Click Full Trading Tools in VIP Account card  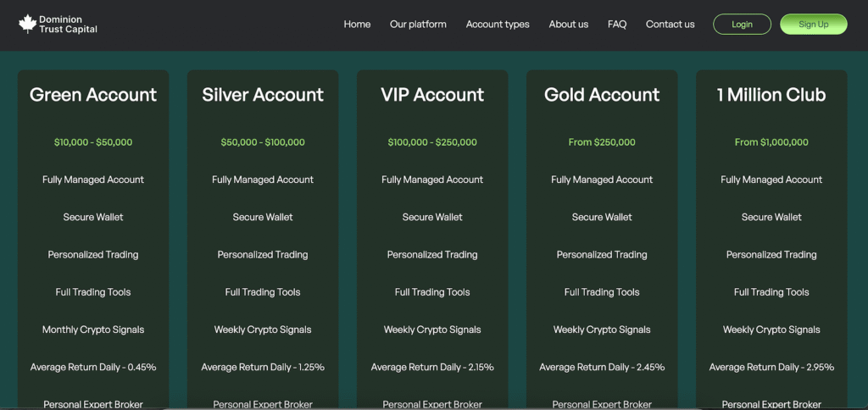pos(432,292)
